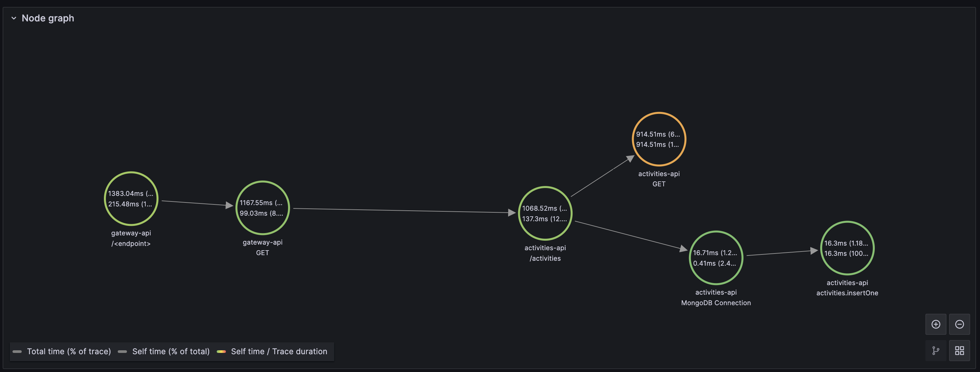
Task: Click the /<endpoint> label under gateway-api
Action: [131, 244]
